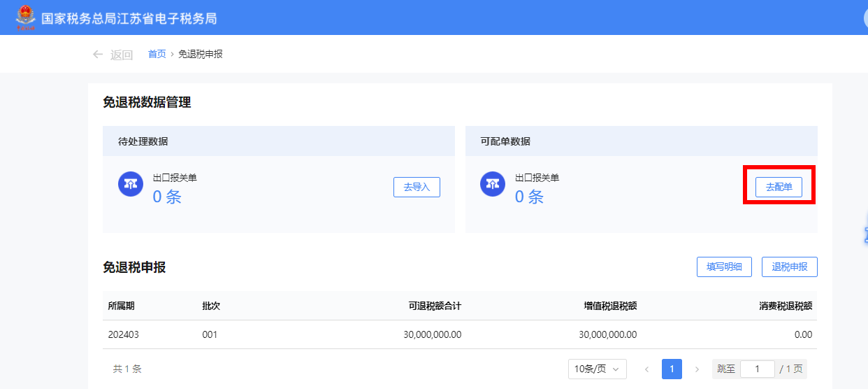Focus the 跳至 page number input field
Image resolution: width=868 pixels, height=389 pixels.
[757, 369]
